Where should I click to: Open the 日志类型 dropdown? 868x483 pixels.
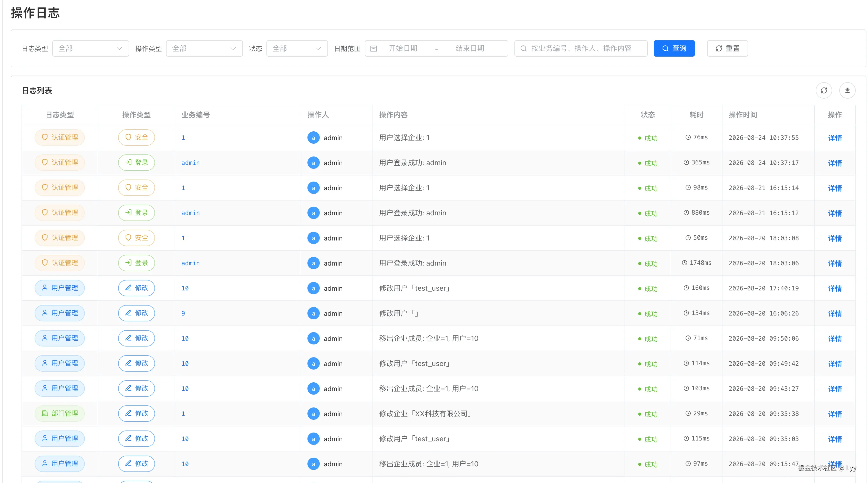coord(91,48)
